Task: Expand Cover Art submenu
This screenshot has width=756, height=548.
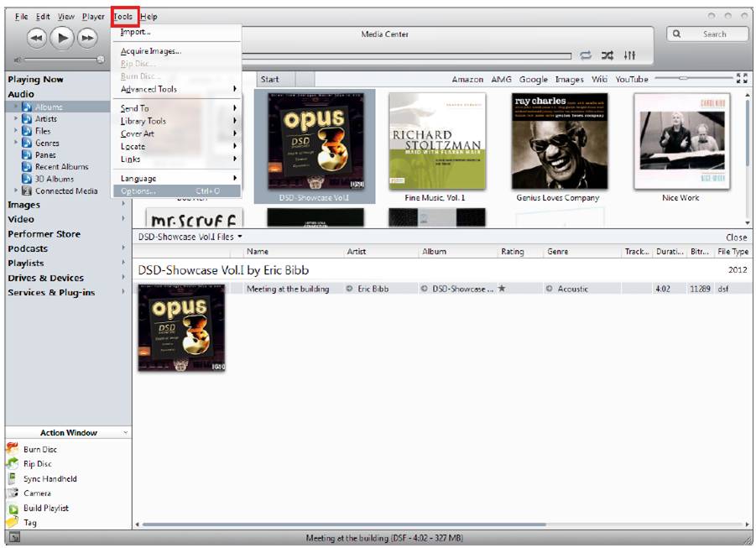Action: (177, 133)
